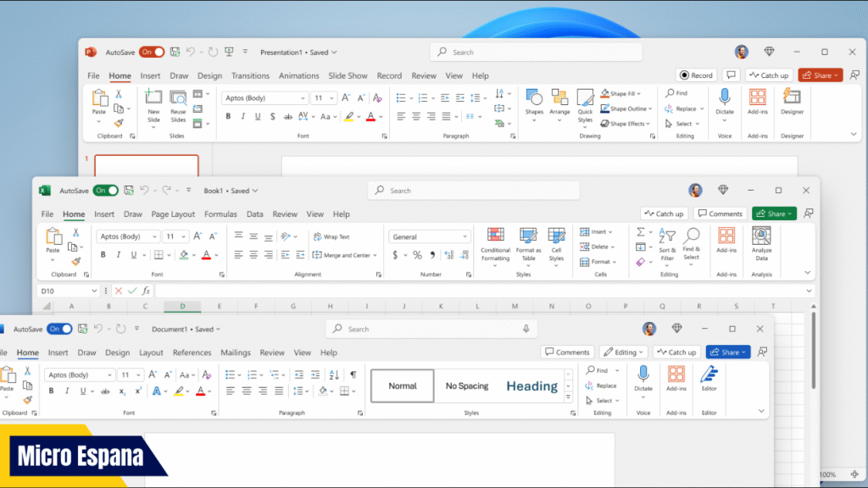Expand Shape Fill dropdown in PowerPoint

click(639, 93)
